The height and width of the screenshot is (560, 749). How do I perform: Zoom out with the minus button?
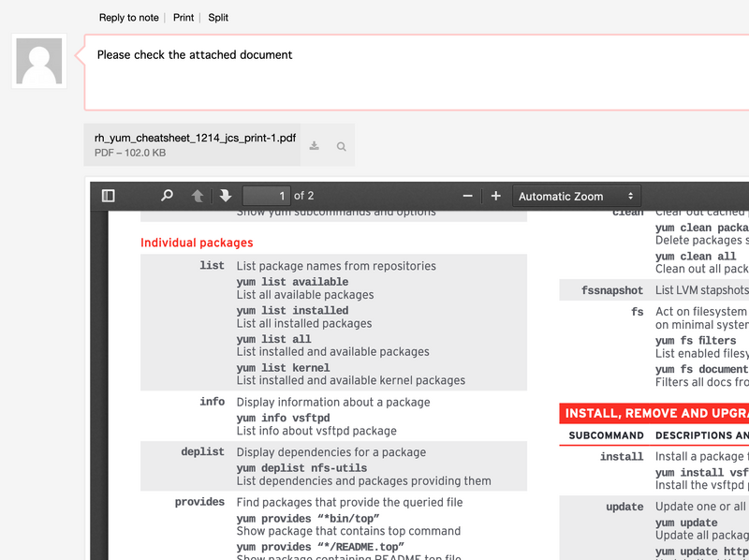click(468, 196)
